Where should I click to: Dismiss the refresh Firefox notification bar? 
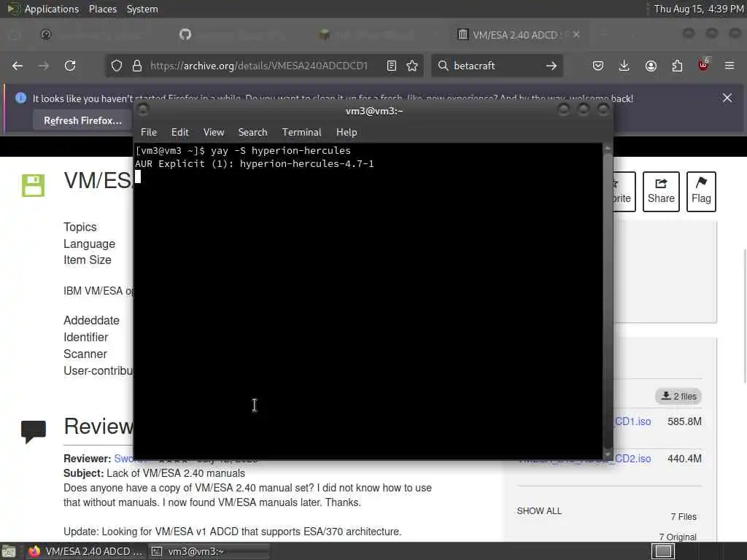click(x=727, y=98)
